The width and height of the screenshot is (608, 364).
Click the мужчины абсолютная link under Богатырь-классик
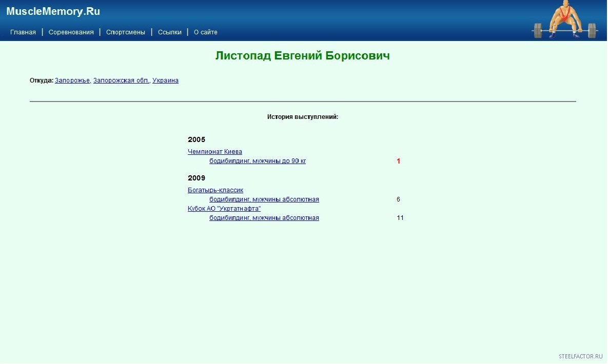pos(264,199)
